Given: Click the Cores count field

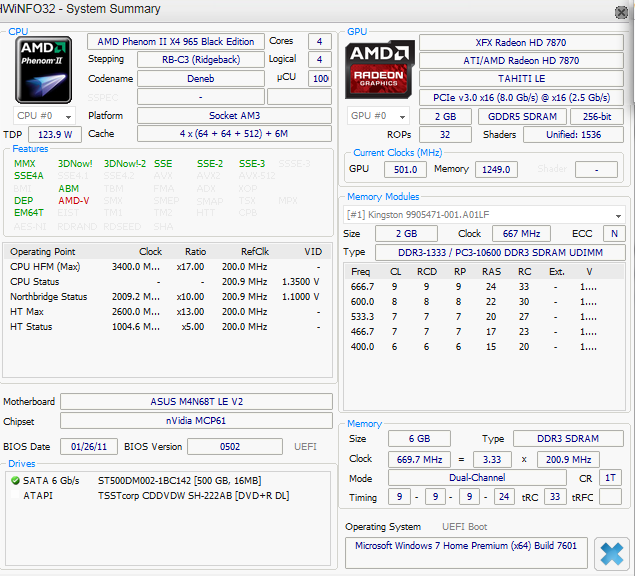Looking at the screenshot, I should tap(320, 42).
